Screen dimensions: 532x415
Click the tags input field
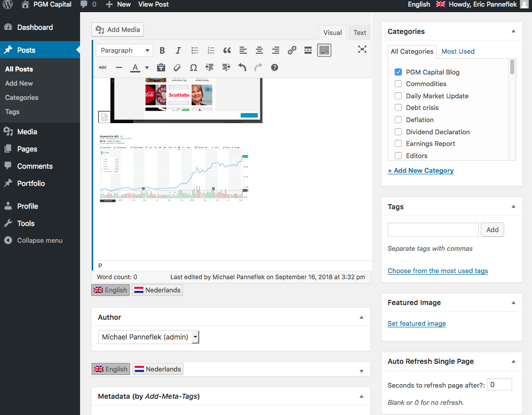433,230
